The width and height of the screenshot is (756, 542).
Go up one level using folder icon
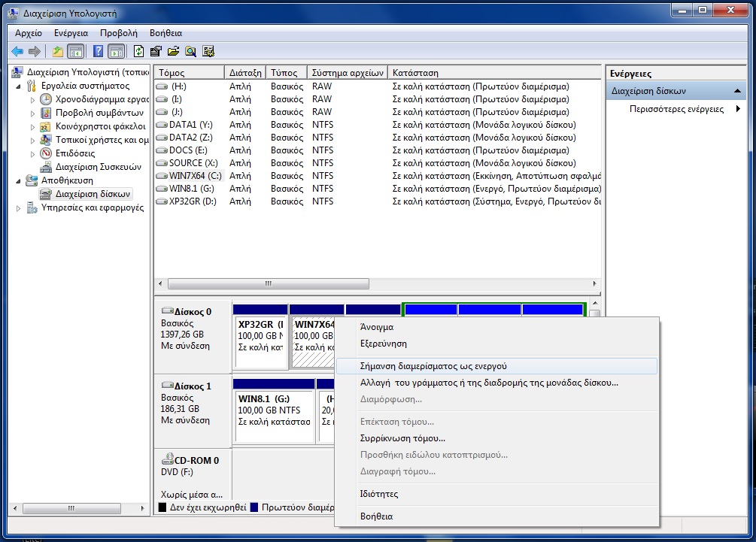pyautogui.click(x=58, y=51)
